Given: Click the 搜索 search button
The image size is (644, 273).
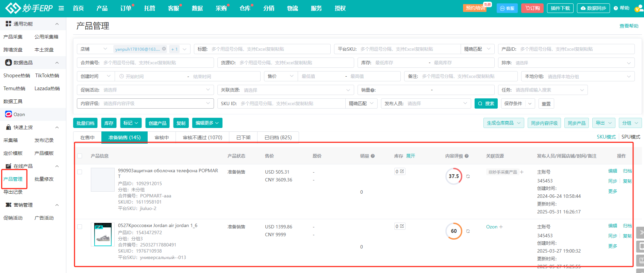Looking at the screenshot, I should [x=486, y=103].
